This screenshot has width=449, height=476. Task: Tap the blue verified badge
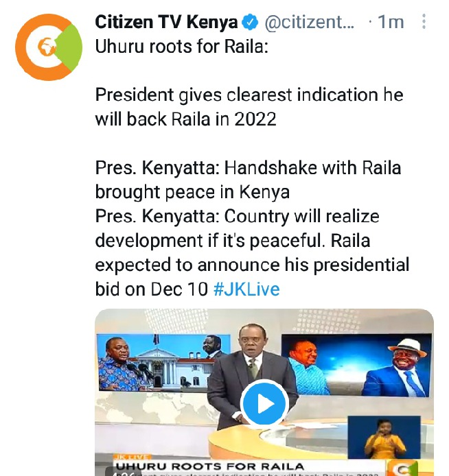pos(250,23)
